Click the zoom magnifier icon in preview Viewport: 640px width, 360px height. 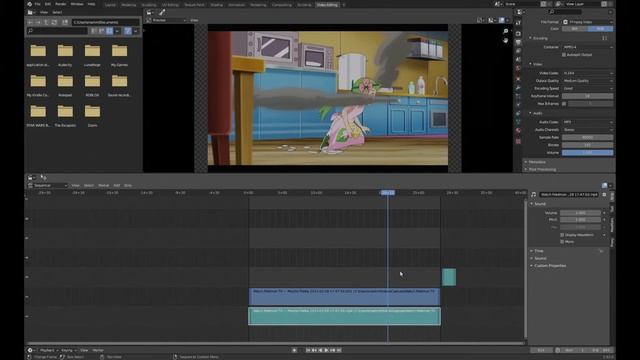coord(506,31)
